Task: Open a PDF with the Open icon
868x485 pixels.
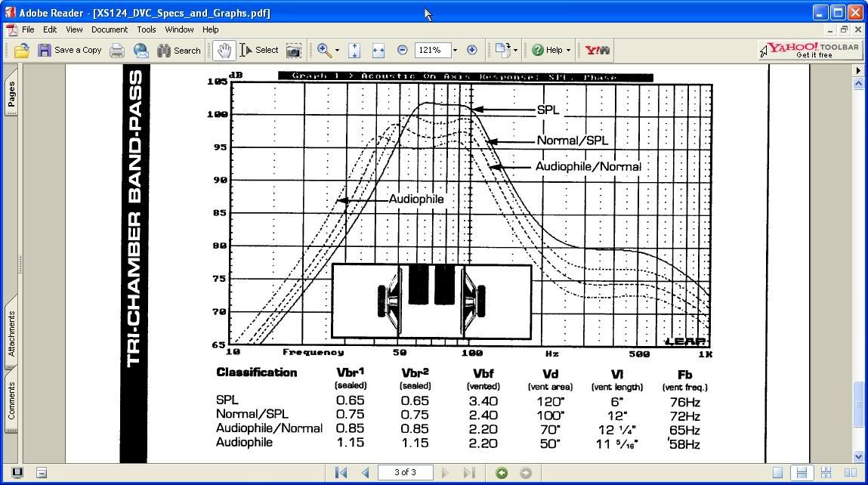Action: (20, 50)
